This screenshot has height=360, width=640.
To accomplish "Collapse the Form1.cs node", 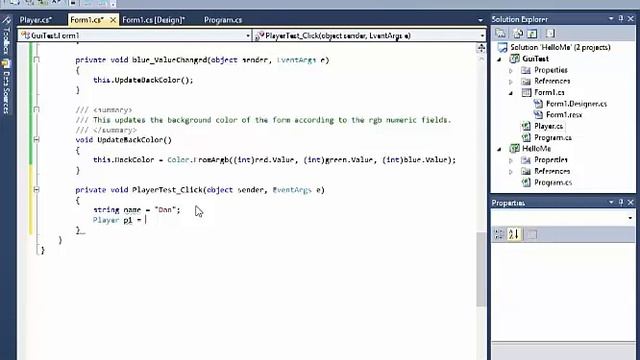I will 511,93.
